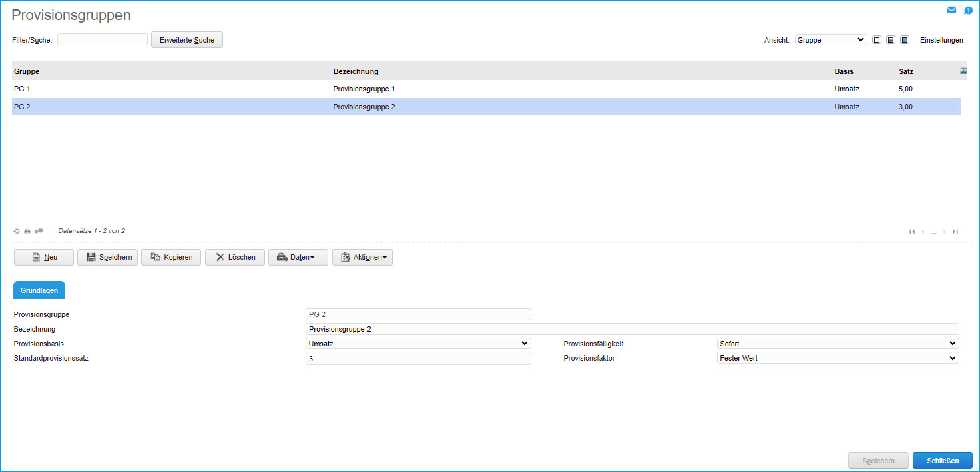Go to previous page of records

click(923, 232)
